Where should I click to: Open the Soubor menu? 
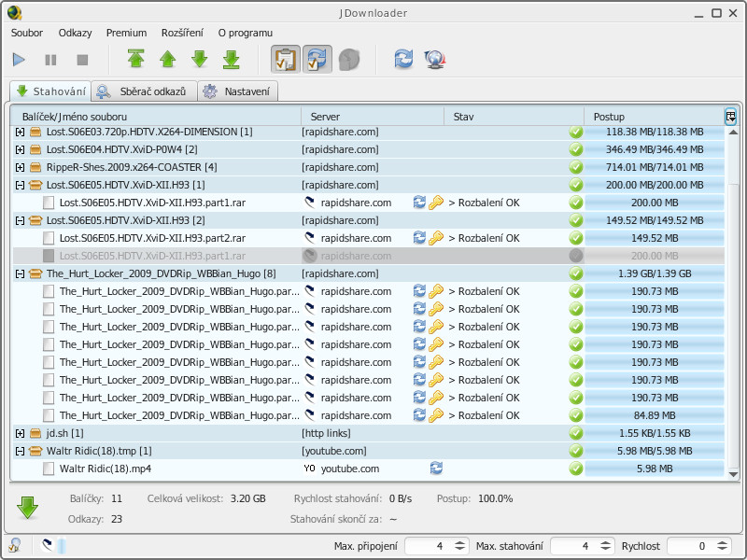[27, 33]
